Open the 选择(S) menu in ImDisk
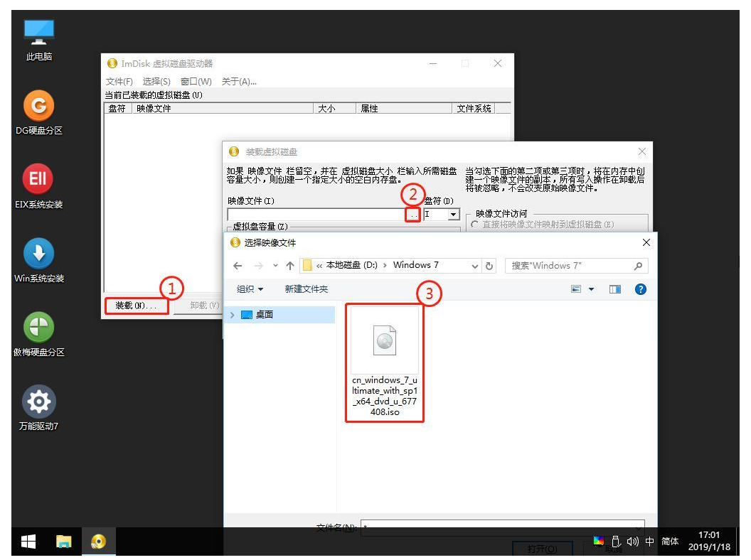The height and width of the screenshot is (560, 751). 156,82
